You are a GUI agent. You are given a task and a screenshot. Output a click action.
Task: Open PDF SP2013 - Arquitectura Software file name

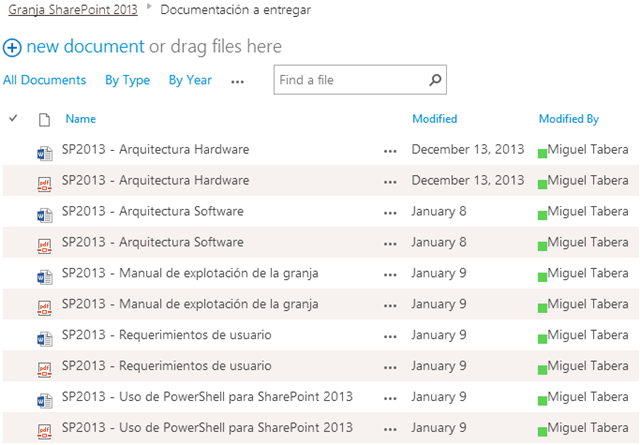(x=153, y=242)
